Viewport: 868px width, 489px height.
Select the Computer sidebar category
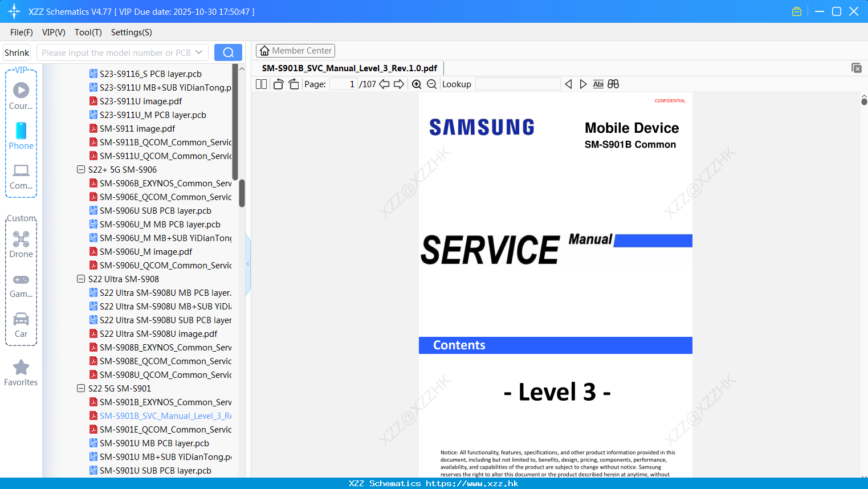point(21,176)
